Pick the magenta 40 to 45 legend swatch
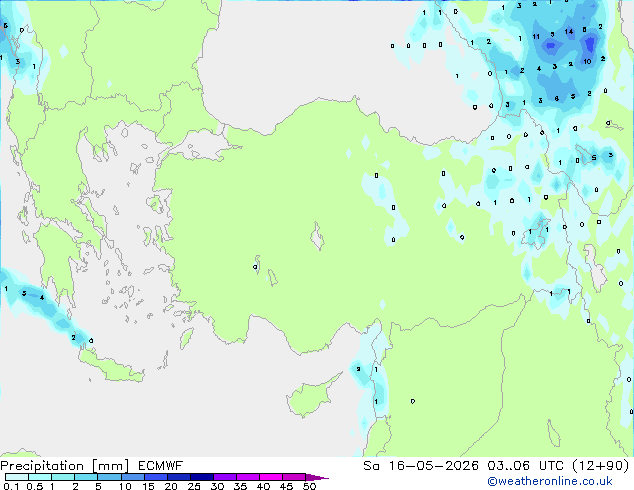This screenshot has width=634, height=490. (x=271, y=477)
